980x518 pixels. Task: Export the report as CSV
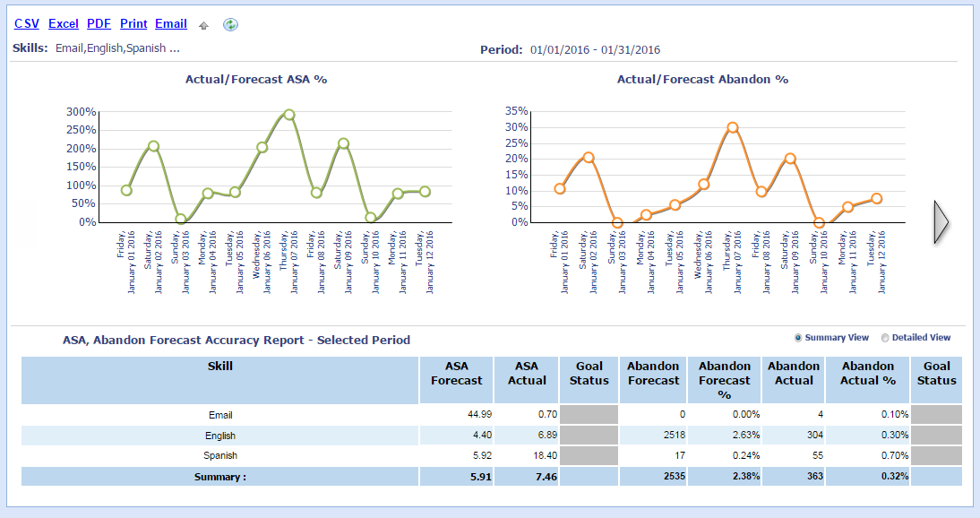(27, 24)
